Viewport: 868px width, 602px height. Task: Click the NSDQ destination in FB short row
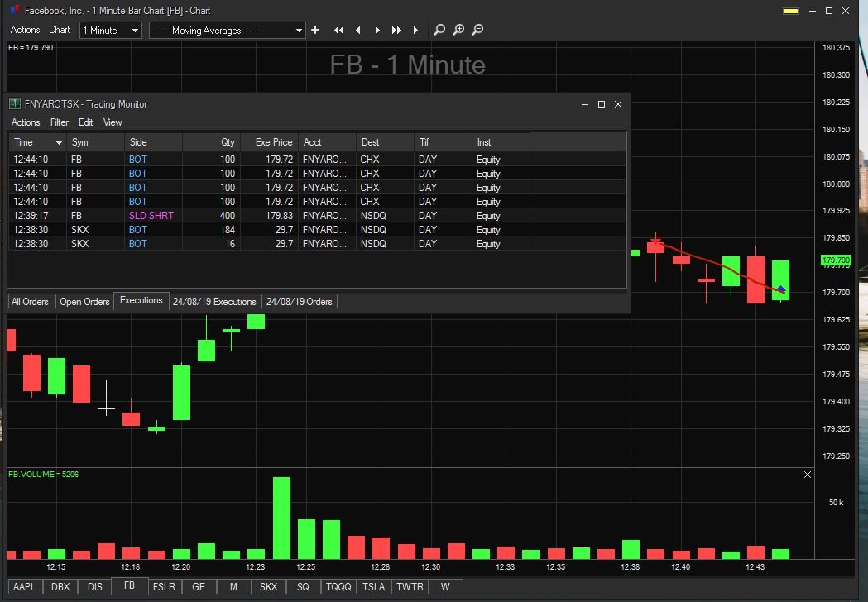pyautogui.click(x=386, y=216)
